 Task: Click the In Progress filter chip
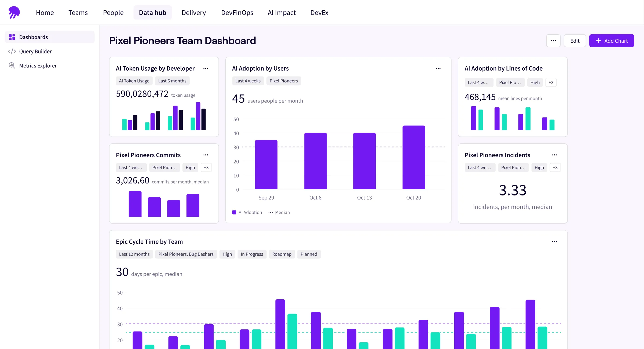point(252,254)
